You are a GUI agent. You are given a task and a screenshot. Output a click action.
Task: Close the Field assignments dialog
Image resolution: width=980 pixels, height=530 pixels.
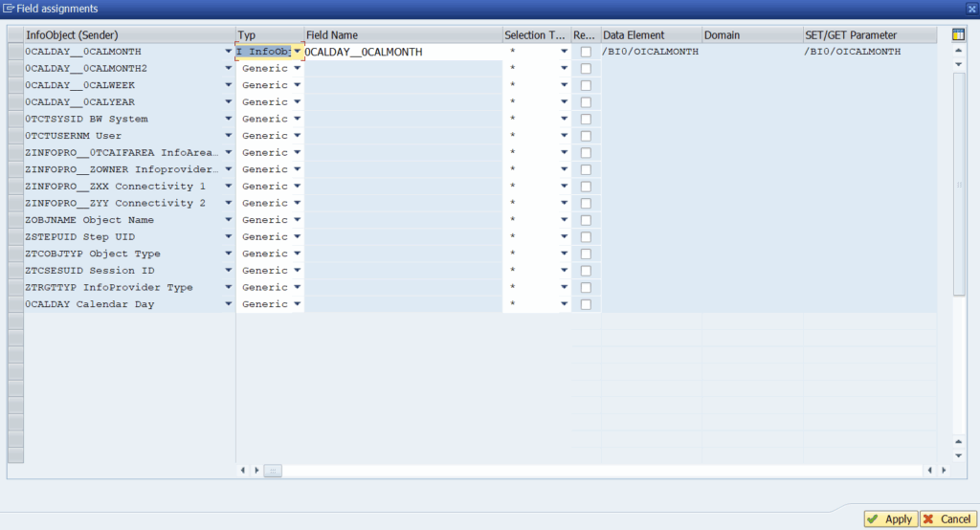(972, 9)
